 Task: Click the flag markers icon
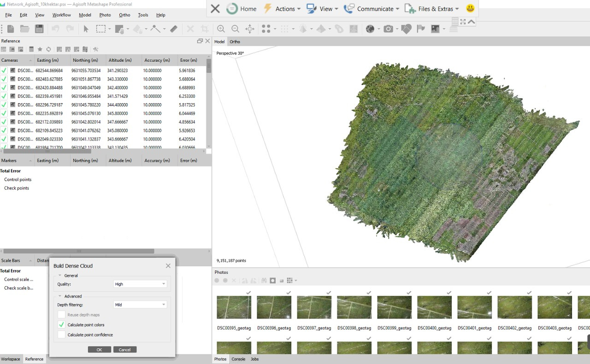[x=420, y=29]
